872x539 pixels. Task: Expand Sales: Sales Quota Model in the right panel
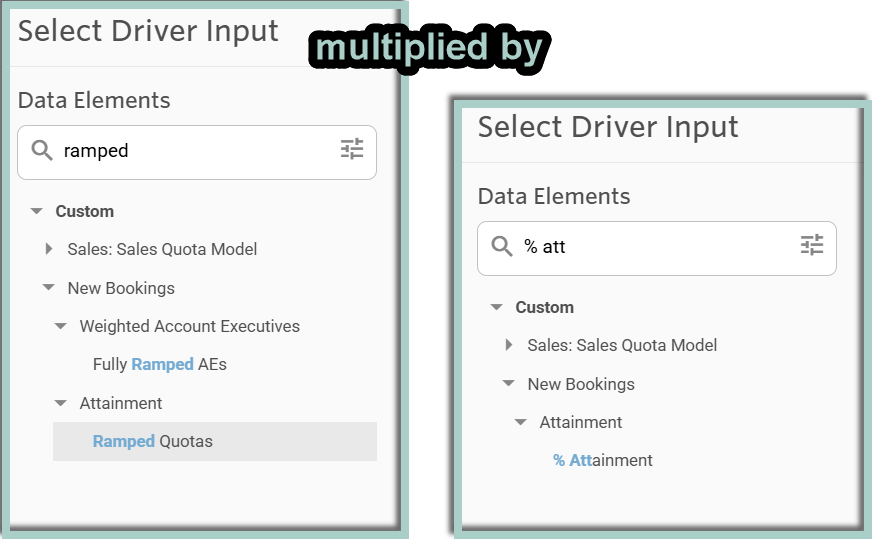pyautogui.click(x=509, y=345)
